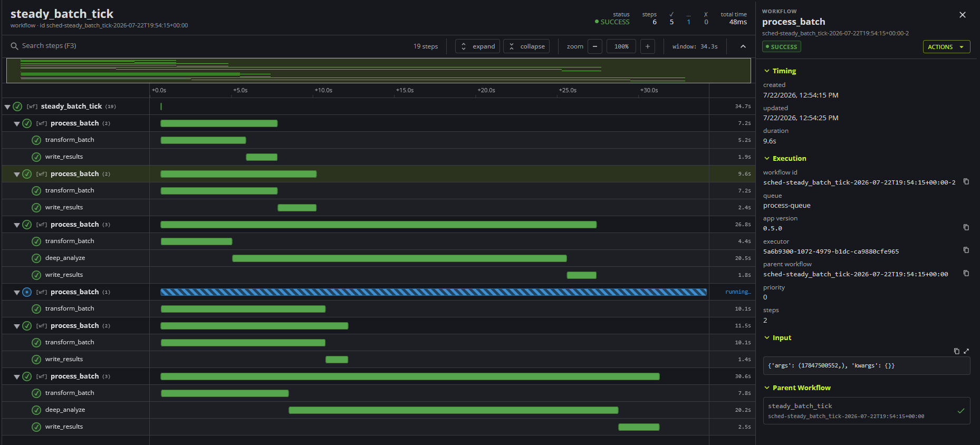Click the process_batch 30.6s timeline bar

410,376
